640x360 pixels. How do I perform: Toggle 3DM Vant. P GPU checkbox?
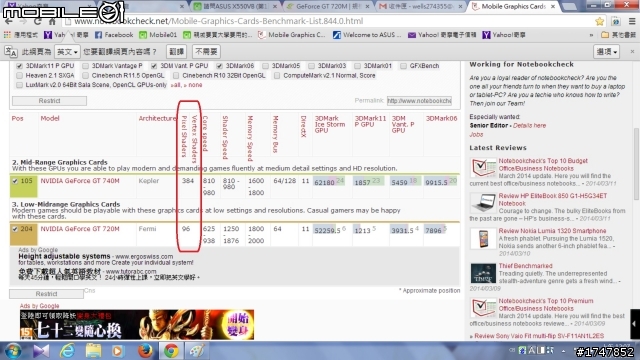point(154,66)
